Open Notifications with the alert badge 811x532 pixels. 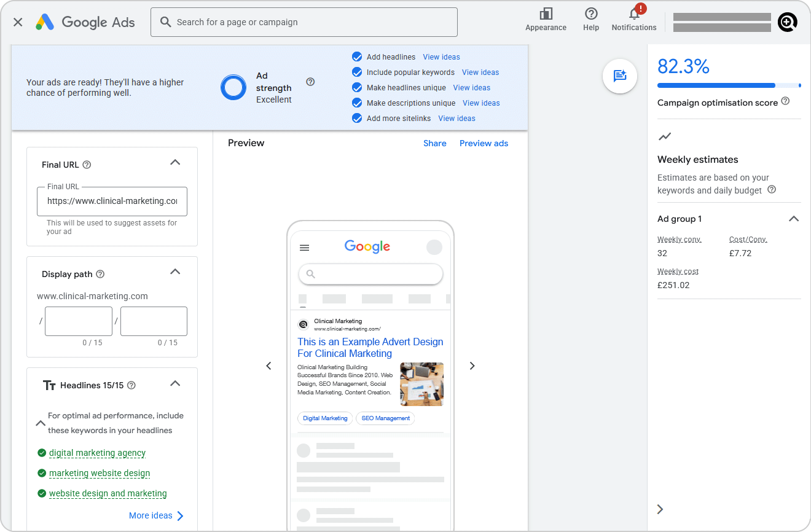tap(633, 15)
